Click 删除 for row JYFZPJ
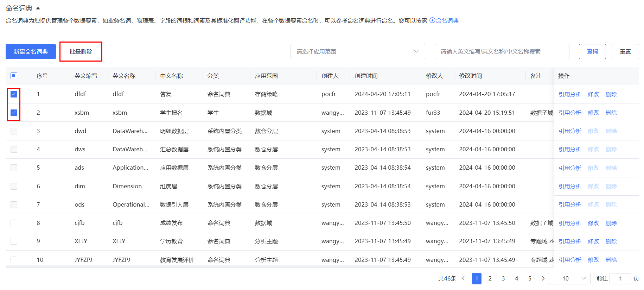This screenshot has height=290, width=644. point(611,260)
